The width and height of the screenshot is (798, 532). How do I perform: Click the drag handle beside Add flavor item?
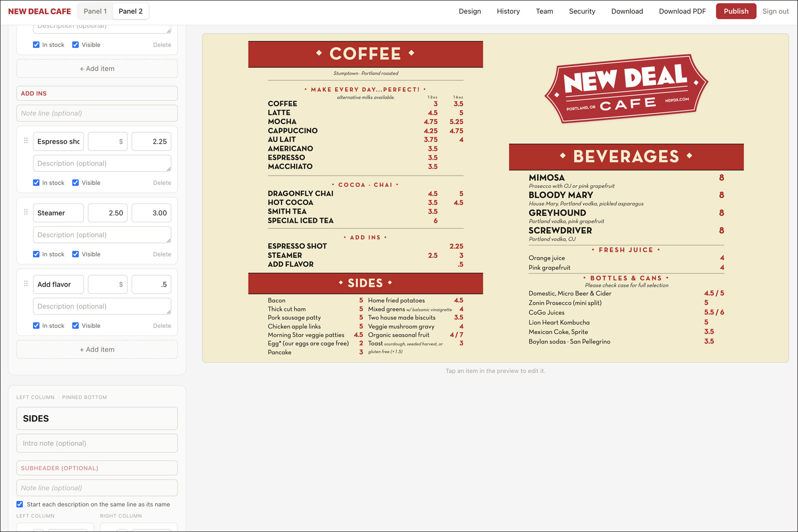[x=26, y=284]
